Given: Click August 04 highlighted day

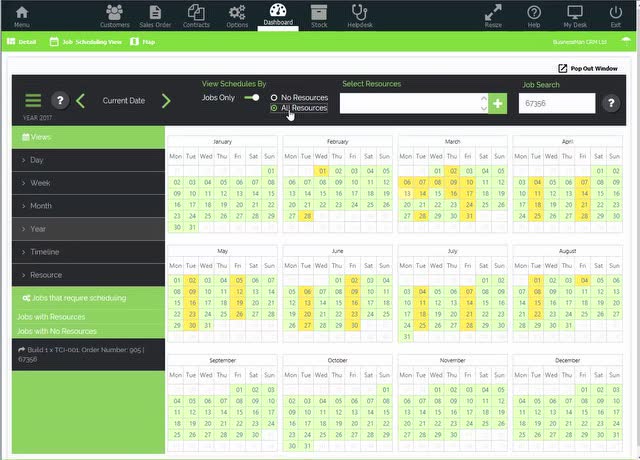Looking at the screenshot, I should pos(584,280).
